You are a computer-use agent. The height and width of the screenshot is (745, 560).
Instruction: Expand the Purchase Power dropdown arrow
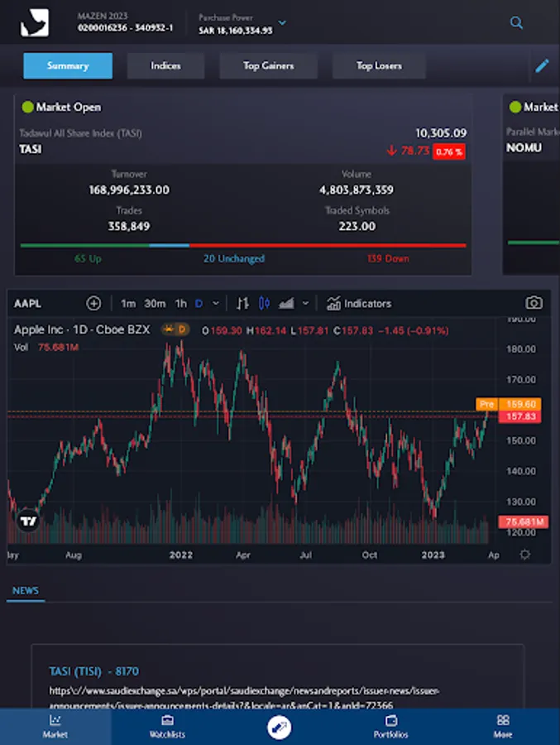pyautogui.click(x=282, y=23)
